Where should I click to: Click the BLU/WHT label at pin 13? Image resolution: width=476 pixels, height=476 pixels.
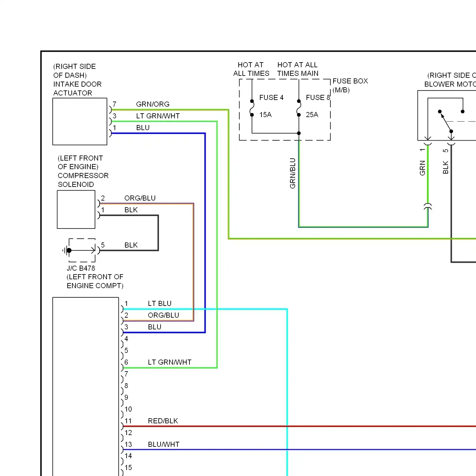[x=164, y=444]
